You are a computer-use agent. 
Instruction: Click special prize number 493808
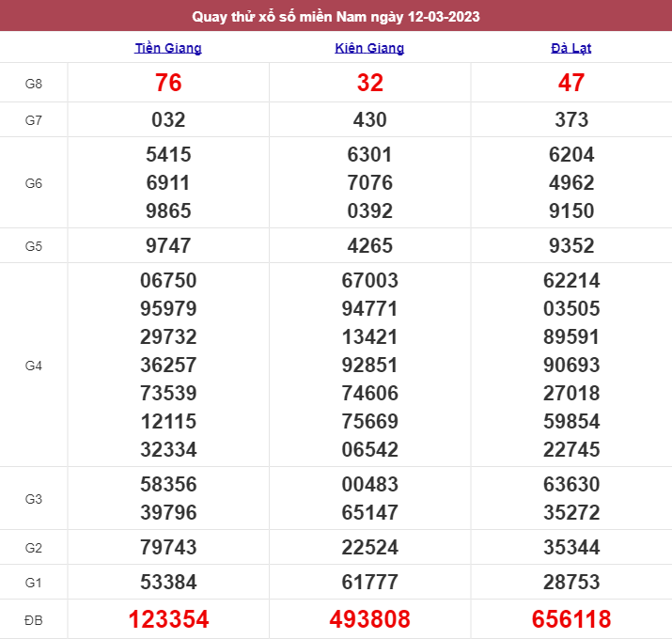[x=370, y=619]
